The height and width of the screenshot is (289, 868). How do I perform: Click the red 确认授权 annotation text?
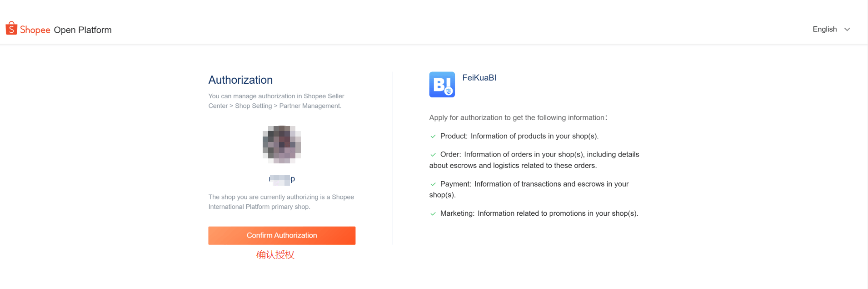[275, 255]
